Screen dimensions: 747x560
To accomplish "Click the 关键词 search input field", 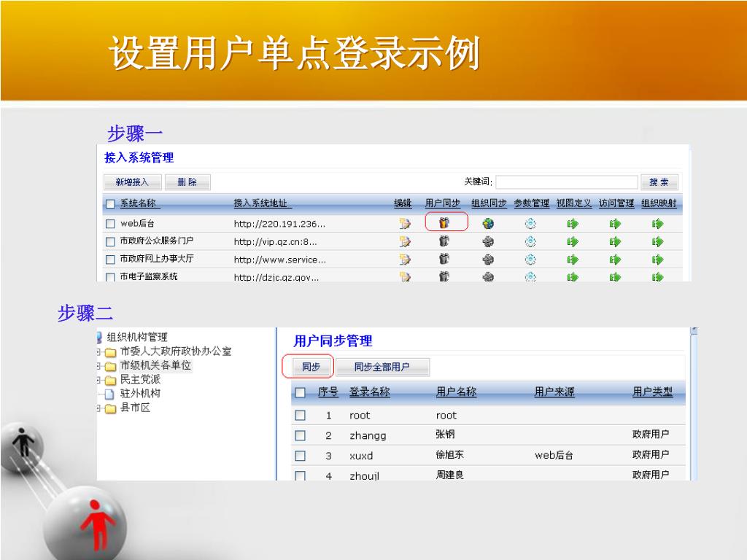I will [567, 182].
